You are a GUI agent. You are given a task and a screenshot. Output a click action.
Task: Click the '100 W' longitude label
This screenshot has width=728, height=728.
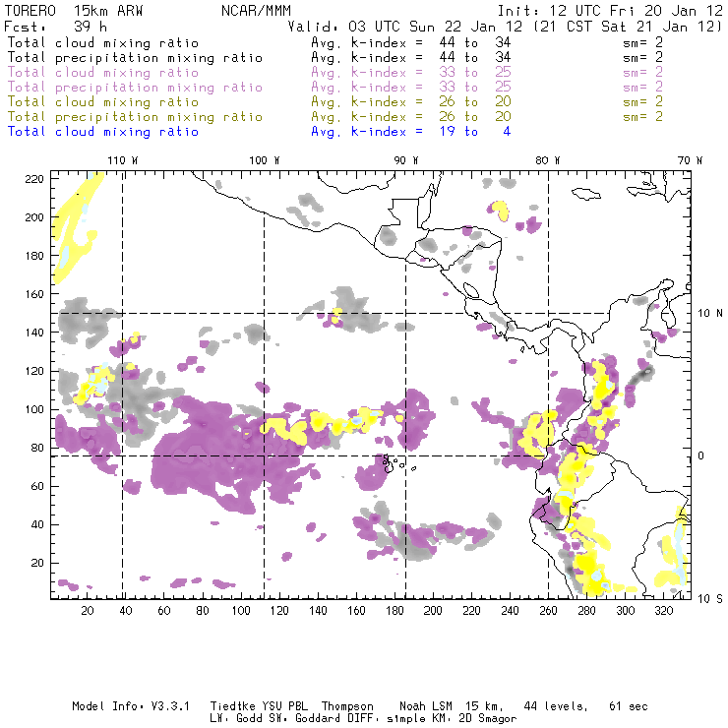[x=265, y=160]
